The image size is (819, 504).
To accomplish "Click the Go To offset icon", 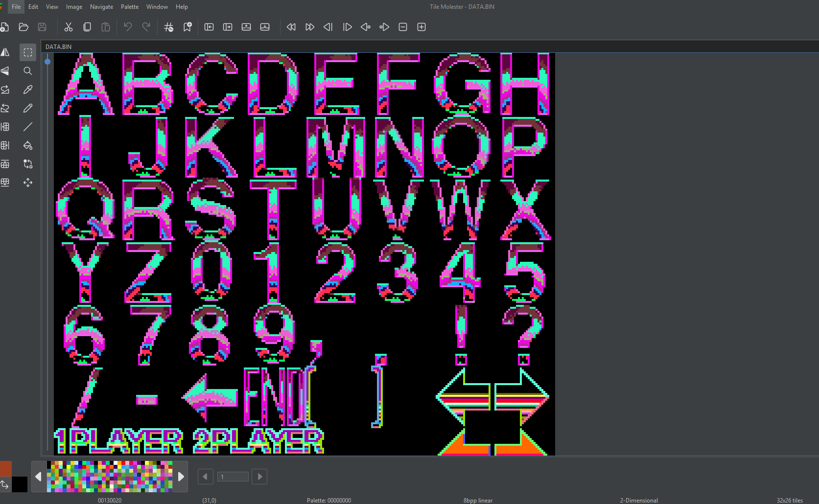I will coord(168,27).
